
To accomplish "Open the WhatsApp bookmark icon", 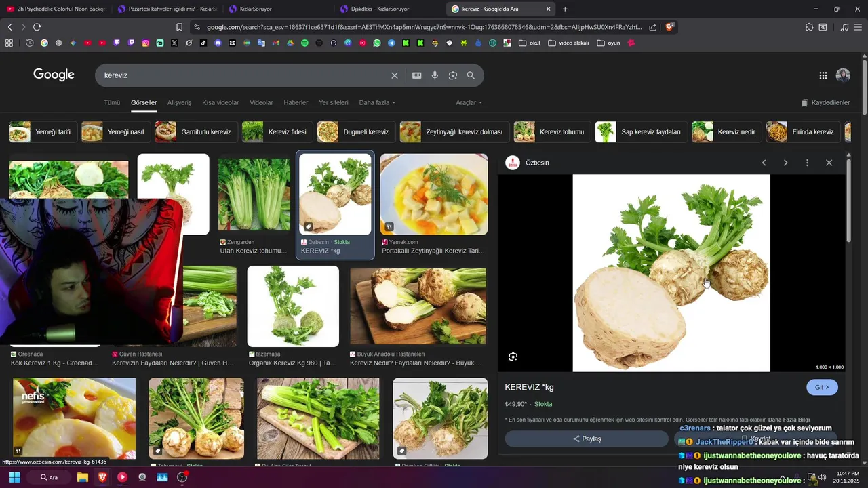I will coord(377,43).
